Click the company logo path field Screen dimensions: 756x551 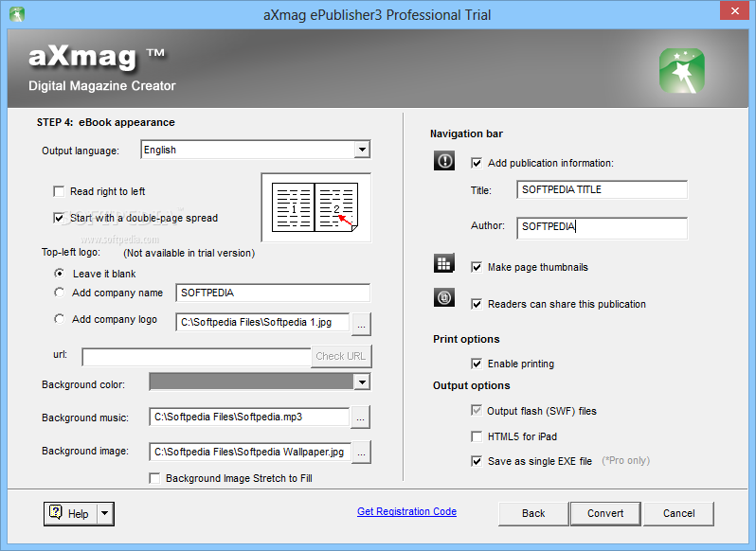(x=262, y=322)
